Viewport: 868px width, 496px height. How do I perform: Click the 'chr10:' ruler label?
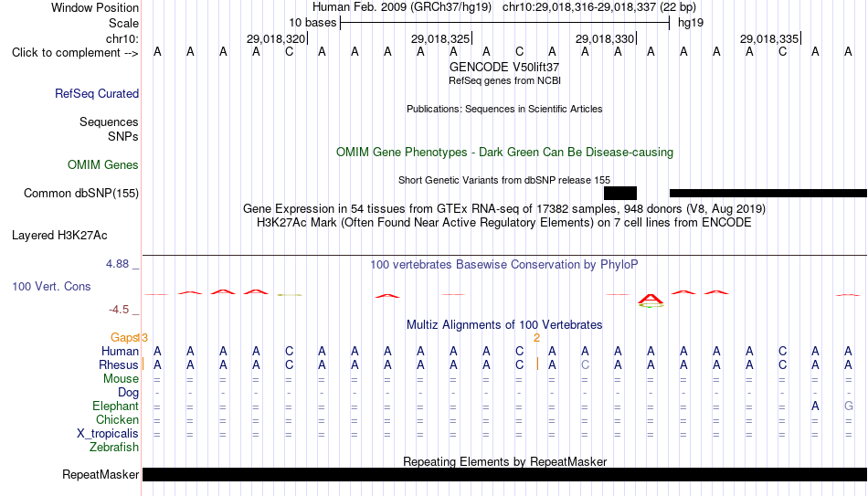[x=122, y=38]
